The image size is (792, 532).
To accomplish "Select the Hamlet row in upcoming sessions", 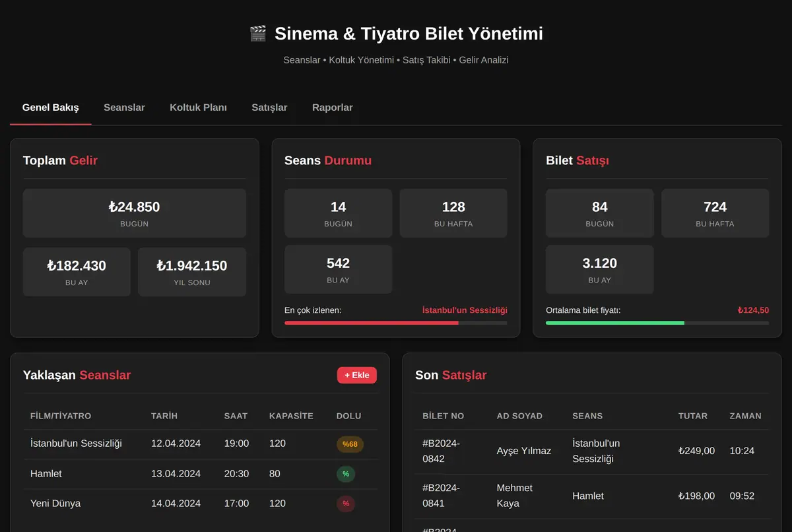I will tap(201, 474).
